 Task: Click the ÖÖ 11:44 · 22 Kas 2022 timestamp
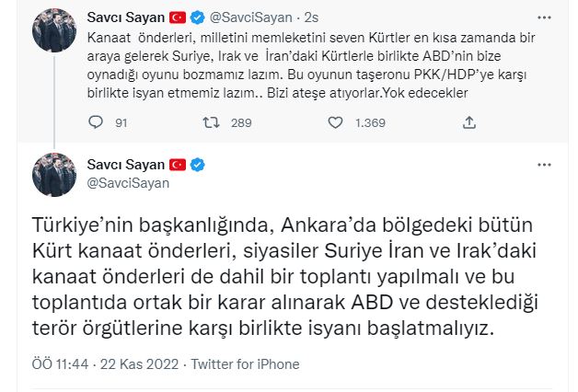pos(106,364)
